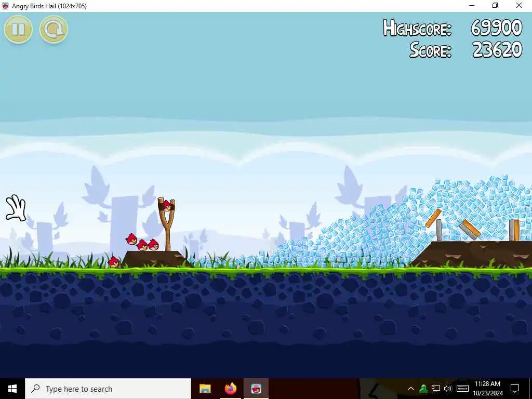The image size is (532, 399).
Task: Restart the level with the circular arrow button
Action: tap(54, 30)
